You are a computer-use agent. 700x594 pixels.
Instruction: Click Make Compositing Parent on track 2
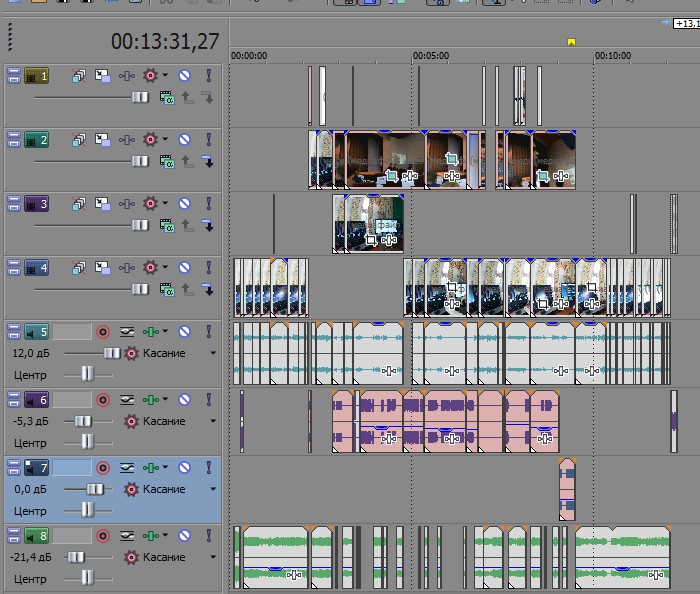pyautogui.click(x=188, y=162)
